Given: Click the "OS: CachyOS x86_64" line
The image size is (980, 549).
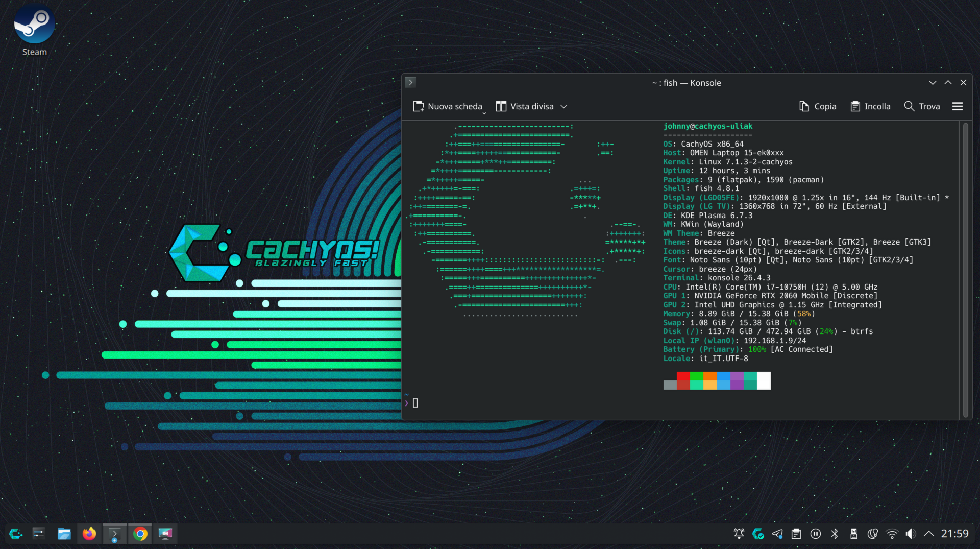Looking at the screenshot, I should click(x=703, y=144).
